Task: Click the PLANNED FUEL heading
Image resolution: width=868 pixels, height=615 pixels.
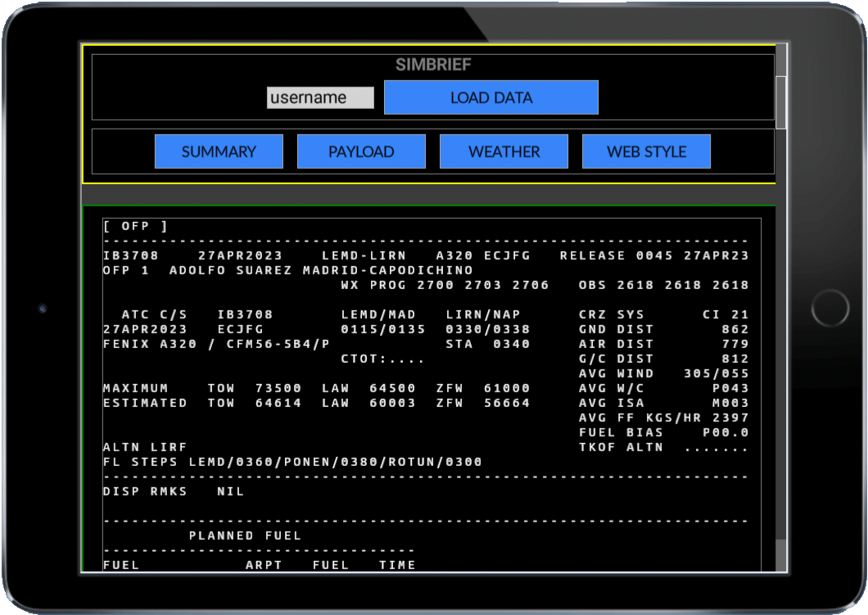Action: pos(245,536)
